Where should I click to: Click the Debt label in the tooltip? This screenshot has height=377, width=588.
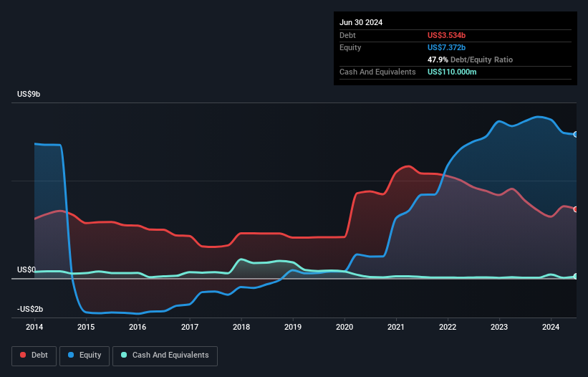click(x=347, y=35)
